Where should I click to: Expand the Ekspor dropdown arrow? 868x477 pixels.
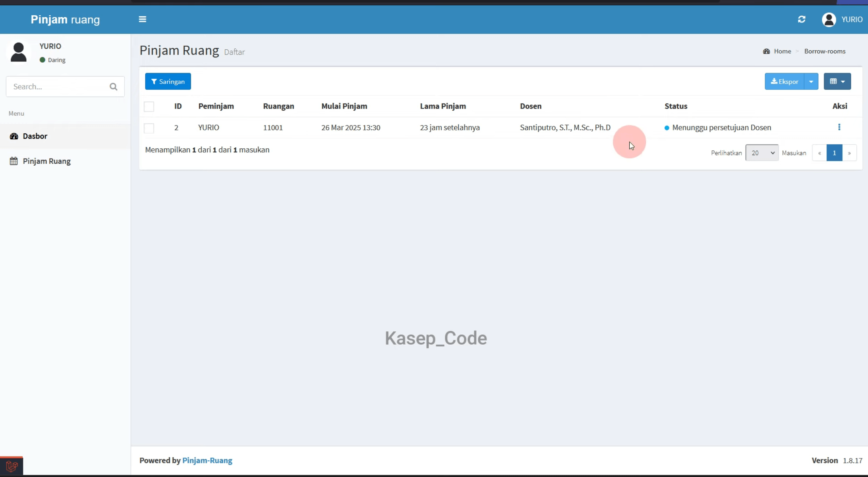point(811,82)
